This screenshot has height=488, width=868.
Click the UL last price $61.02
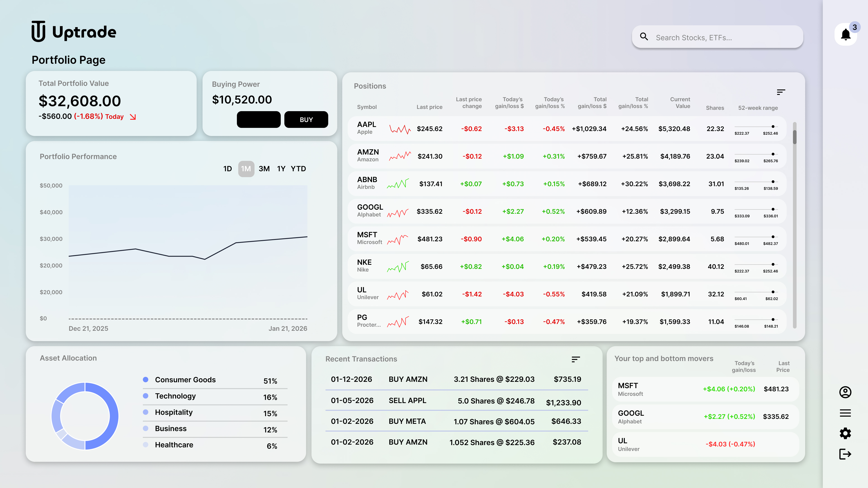(432, 294)
